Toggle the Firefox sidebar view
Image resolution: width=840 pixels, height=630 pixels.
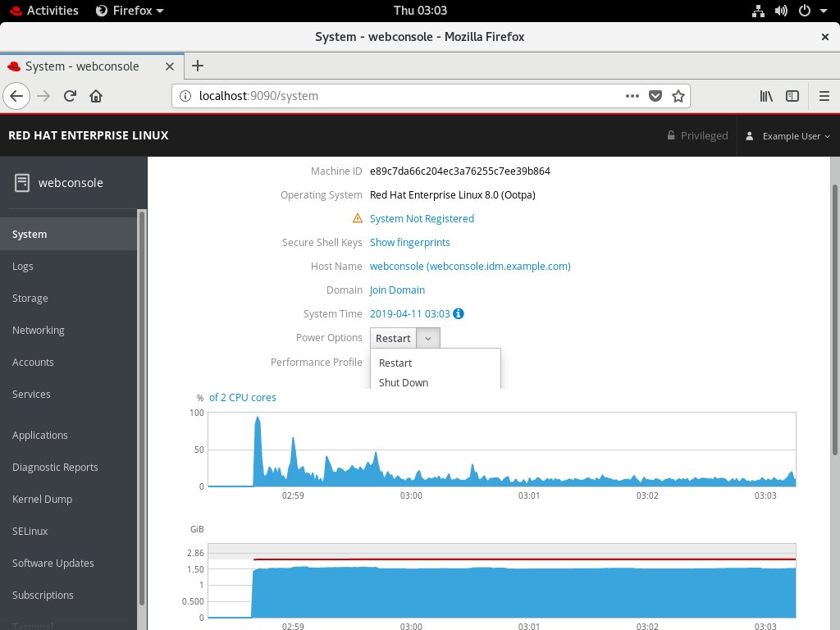click(x=792, y=97)
